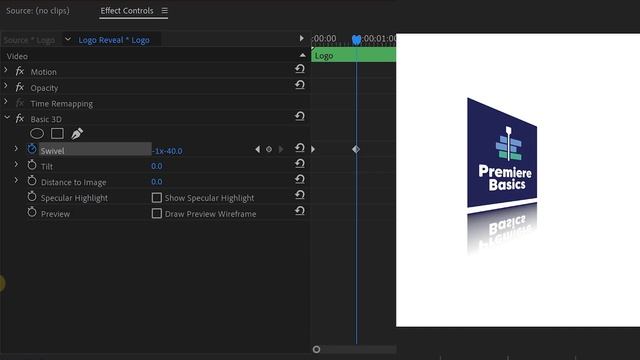Create ellipse mask for Basic 3D
Screen dimensions: 640x360
click(x=37, y=133)
